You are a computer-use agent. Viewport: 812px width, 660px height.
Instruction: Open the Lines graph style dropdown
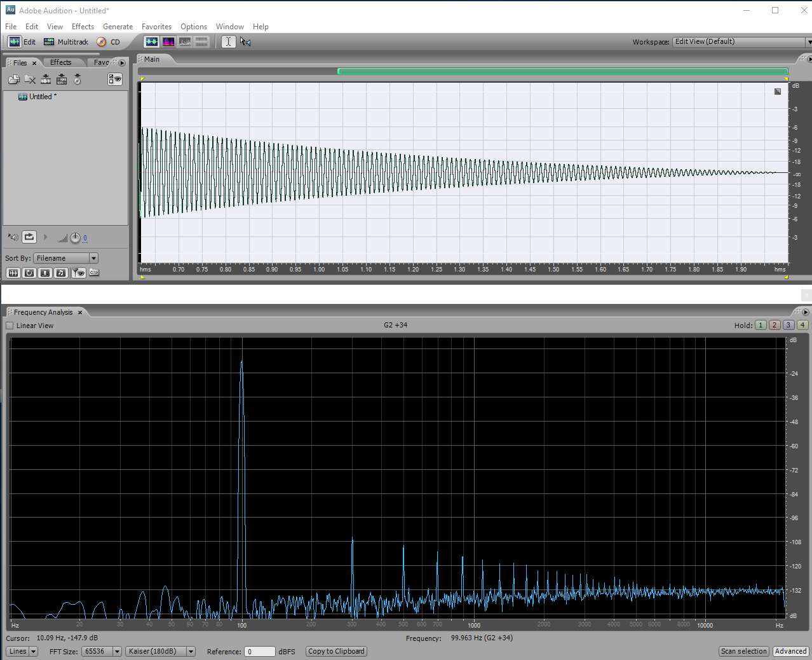(22, 651)
